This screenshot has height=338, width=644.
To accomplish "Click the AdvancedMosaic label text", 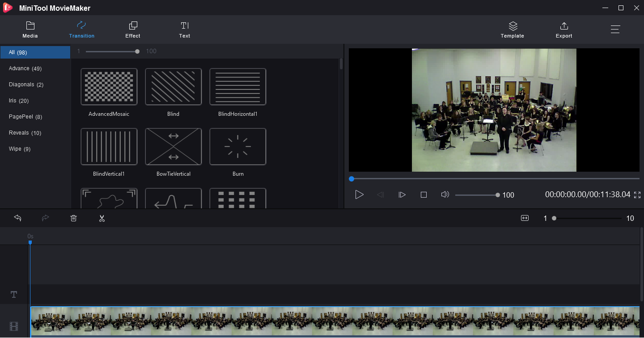I will [x=109, y=114].
